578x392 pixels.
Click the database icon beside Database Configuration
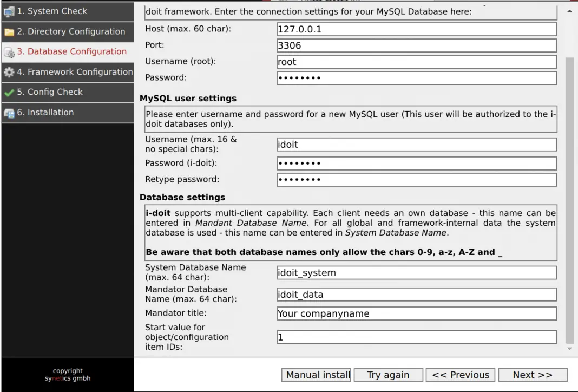click(9, 52)
